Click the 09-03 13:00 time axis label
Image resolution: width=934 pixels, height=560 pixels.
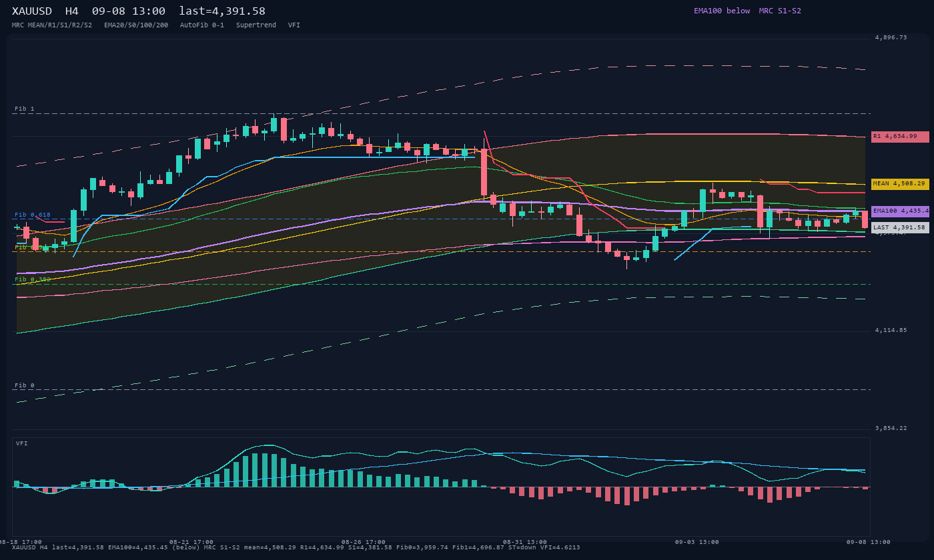coord(697,542)
